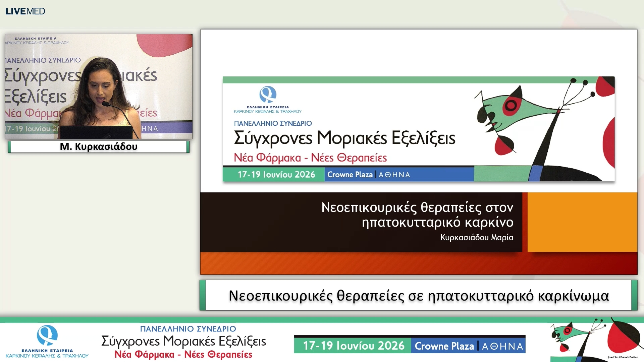This screenshot has width=644, height=362.
Task: Click the speaker video thumbnail
Action: [x=99, y=86]
